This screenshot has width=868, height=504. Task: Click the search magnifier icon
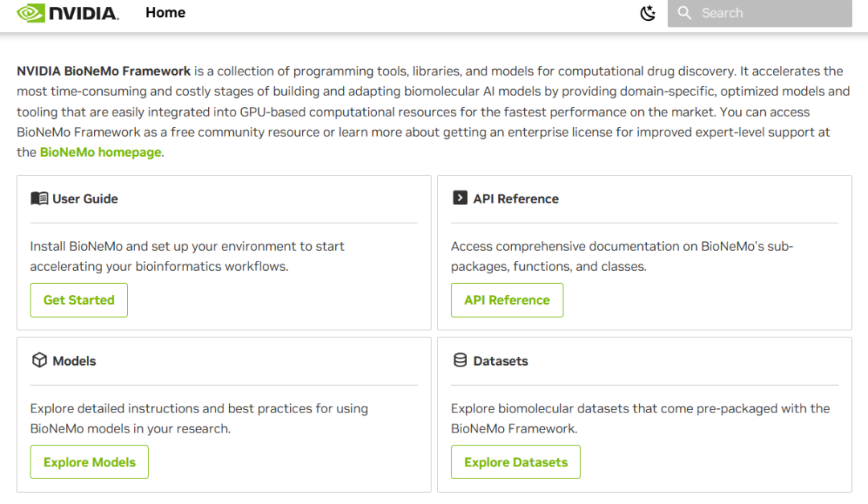[x=685, y=13]
